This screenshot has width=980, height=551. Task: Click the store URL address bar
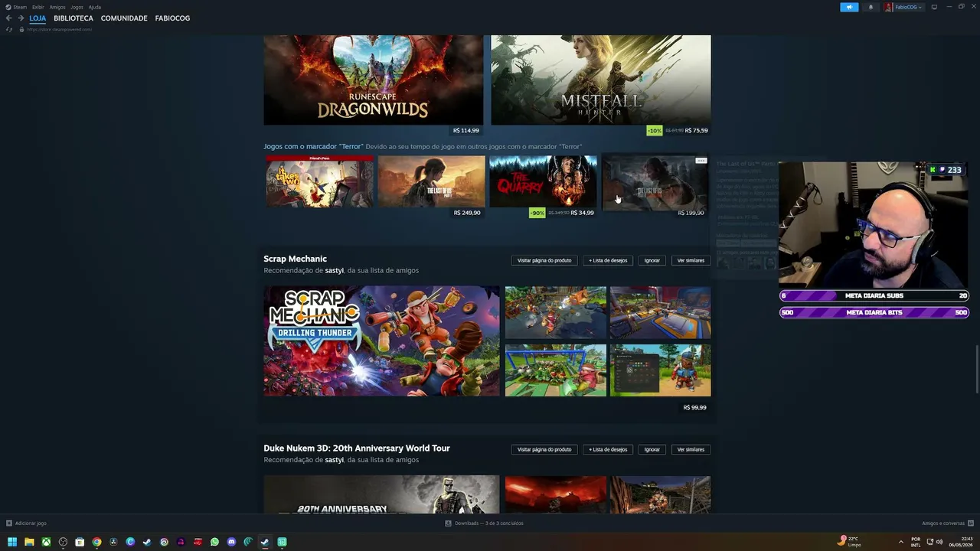60,29
